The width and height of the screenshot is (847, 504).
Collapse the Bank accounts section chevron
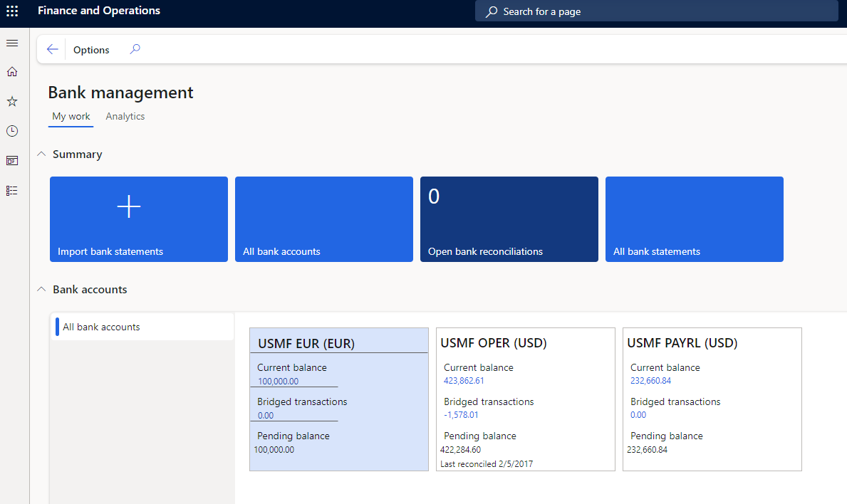(x=41, y=289)
